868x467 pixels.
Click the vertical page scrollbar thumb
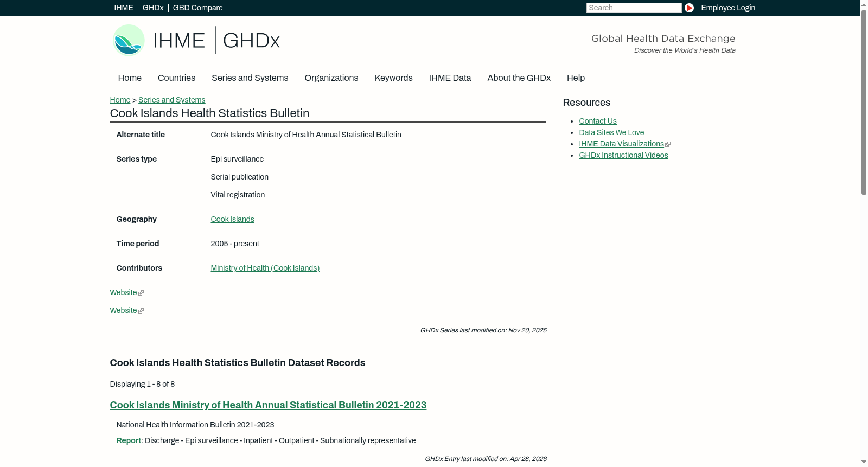(864, 102)
